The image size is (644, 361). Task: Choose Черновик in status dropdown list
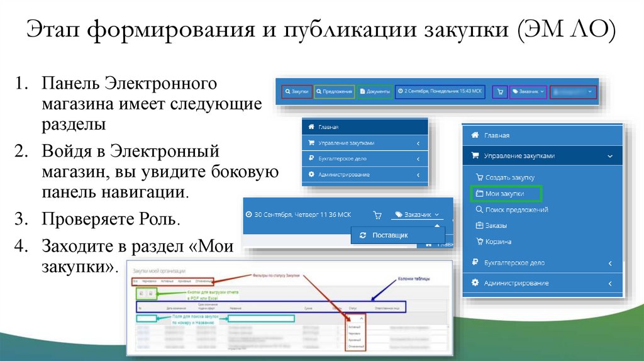pos(355,333)
